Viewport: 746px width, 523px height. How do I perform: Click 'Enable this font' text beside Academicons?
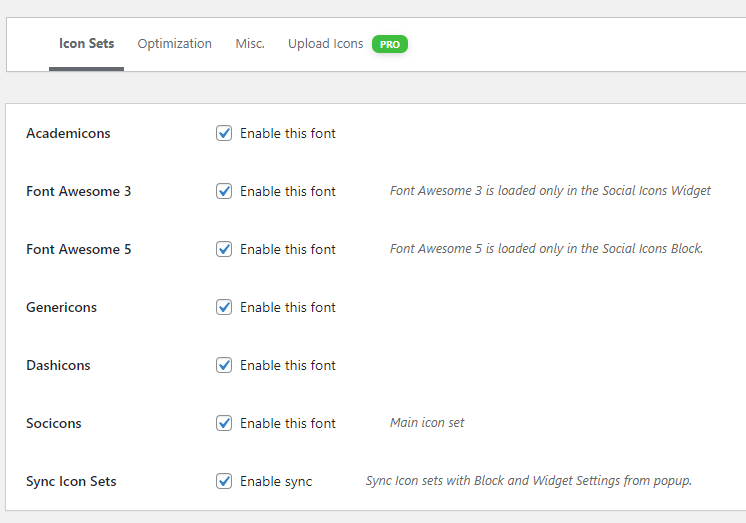coord(288,134)
